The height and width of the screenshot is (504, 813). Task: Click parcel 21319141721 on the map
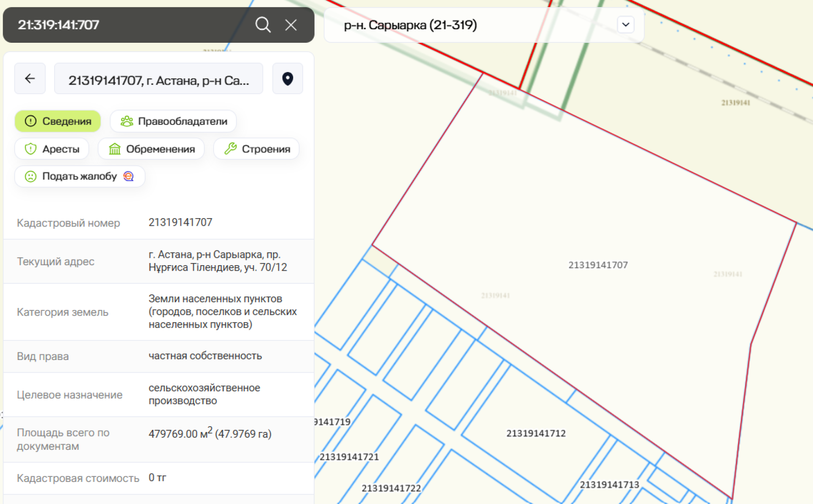tap(349, 457)
